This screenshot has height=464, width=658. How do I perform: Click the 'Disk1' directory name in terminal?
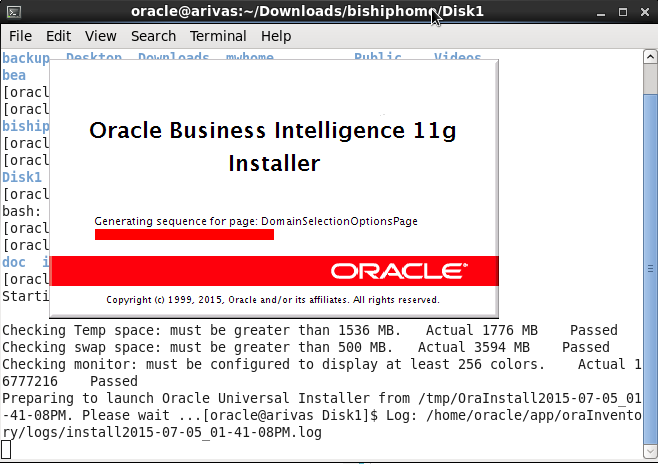[x=22, y=177]
